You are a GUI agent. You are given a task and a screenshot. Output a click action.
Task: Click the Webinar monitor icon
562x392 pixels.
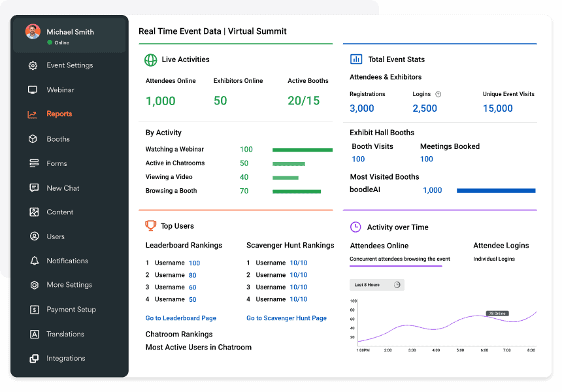point(33,90)
